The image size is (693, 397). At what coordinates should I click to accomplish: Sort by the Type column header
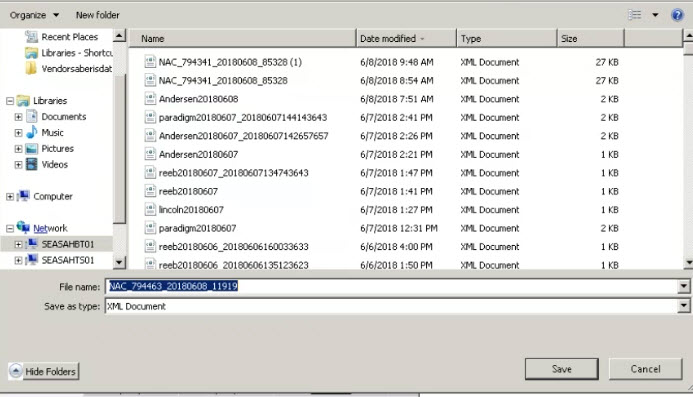[506, 38]
